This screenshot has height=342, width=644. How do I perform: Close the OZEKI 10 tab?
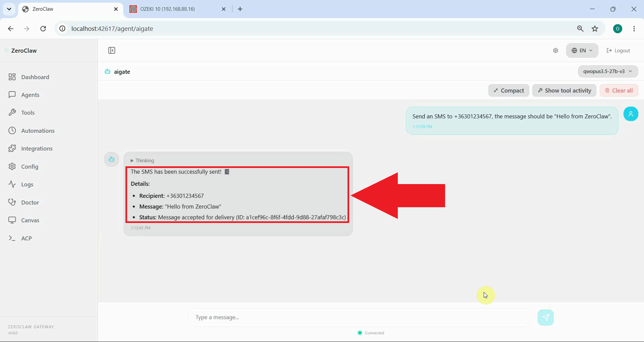coord(224,9)
